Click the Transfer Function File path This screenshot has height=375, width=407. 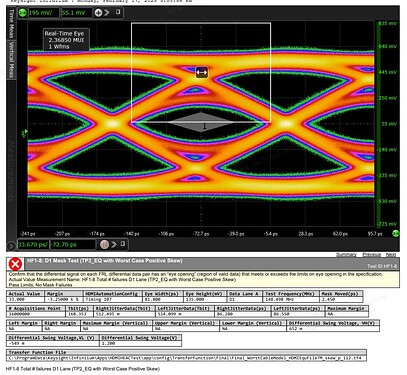(x=186, y=358)
